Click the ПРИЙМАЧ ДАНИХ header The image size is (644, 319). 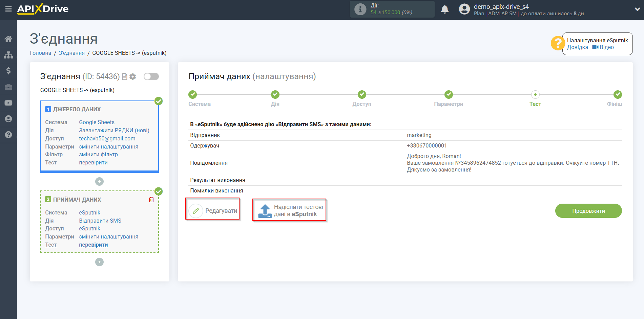click(x=77, y=200)
